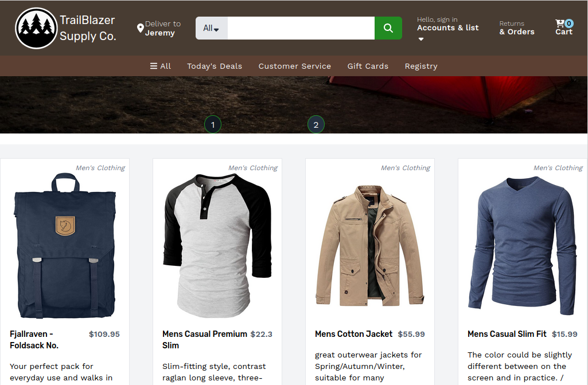Viewport: 588px width, 385px height.
Task: Click the "The color could be slightly different" description
Action: (520, 366)
